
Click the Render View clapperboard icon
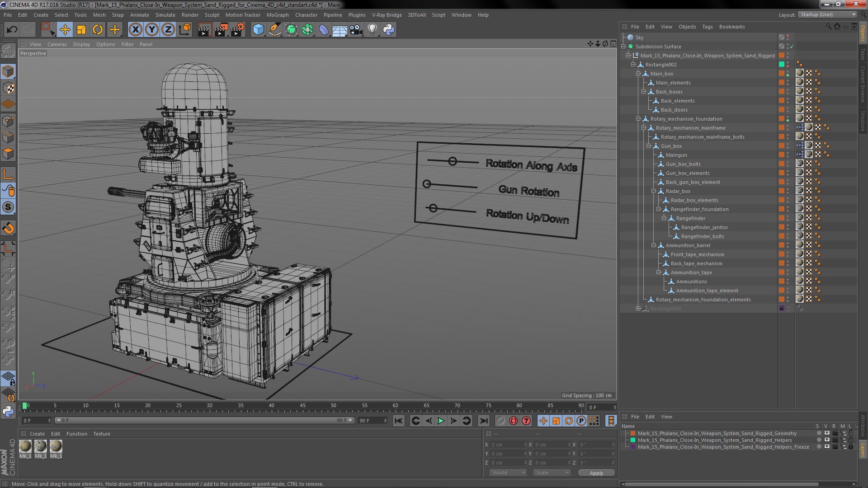[204, 30]
